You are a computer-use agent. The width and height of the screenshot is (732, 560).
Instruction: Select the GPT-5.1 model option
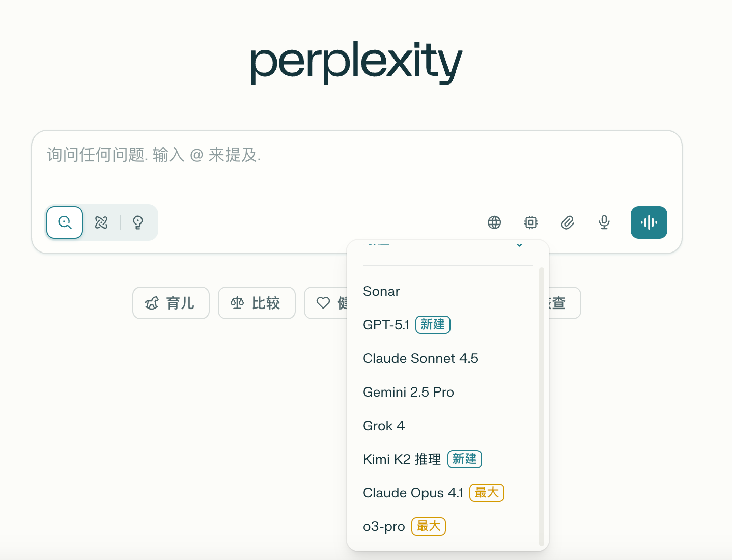point(386,325)
